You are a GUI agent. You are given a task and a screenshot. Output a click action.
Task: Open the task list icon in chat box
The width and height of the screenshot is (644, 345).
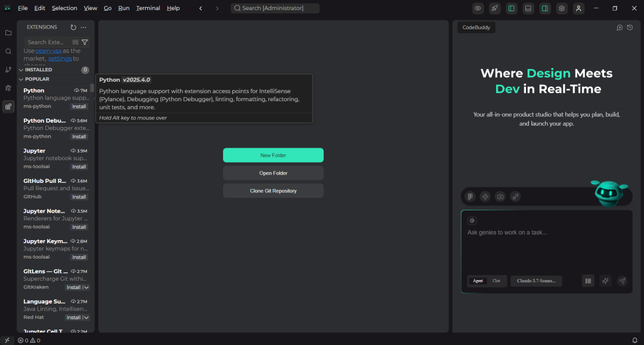(588, 281)
